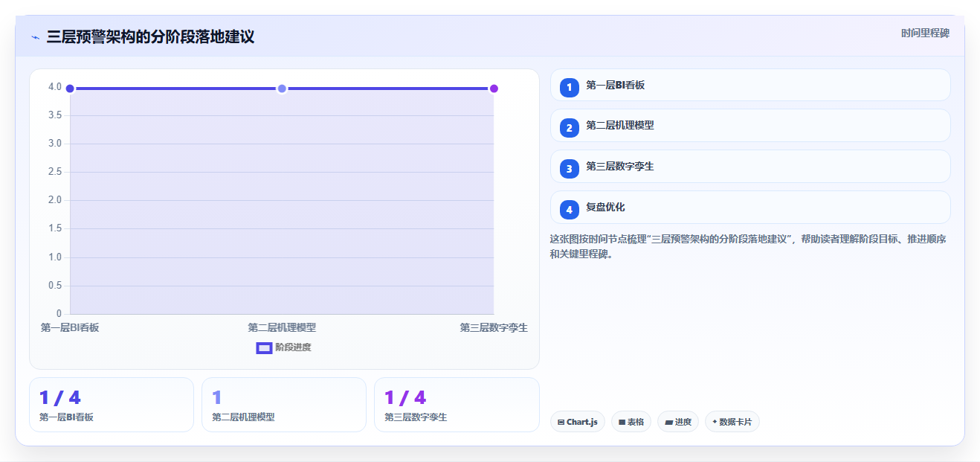The height and width of the screenshot is (462, 980).
Task: Click the 阶段进度 legend label
Action: [x=293, y=347]
